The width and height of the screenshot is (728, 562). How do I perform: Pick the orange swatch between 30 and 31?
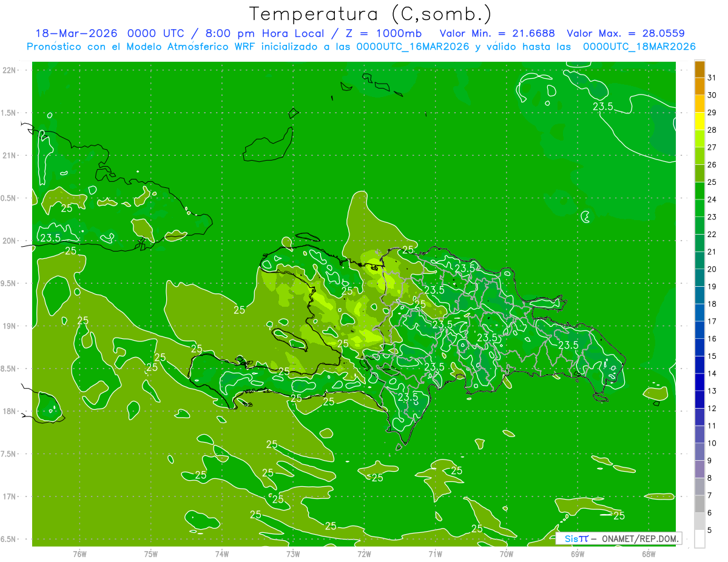pyautogui.click(x=699, y=86)
